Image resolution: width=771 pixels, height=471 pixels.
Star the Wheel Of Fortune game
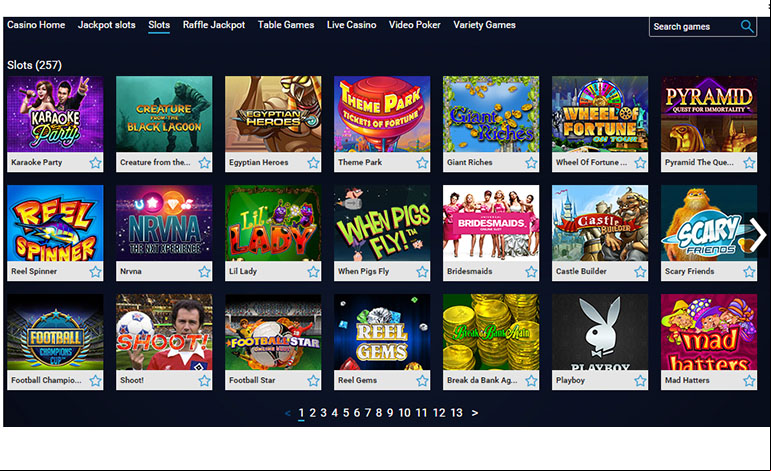[640, 163]
